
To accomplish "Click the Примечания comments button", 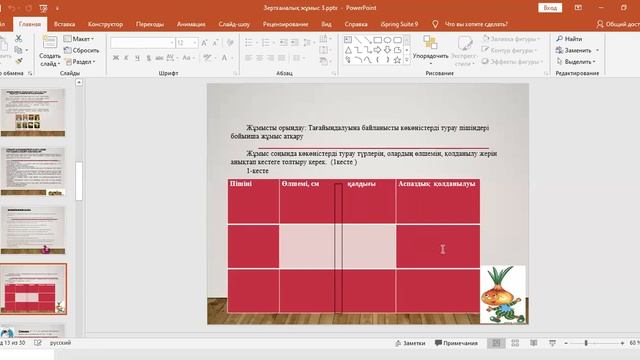I will pyautogui.click(x=456, y=343).
